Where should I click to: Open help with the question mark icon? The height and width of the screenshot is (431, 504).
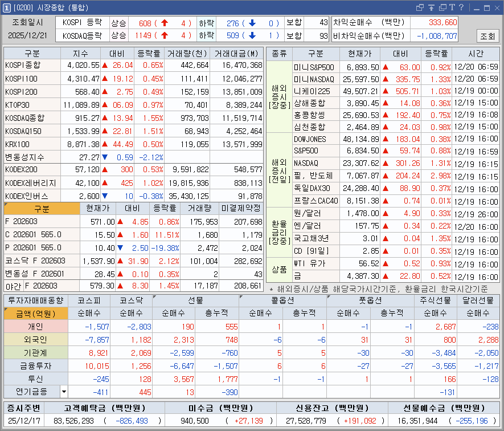click(461, 7)
